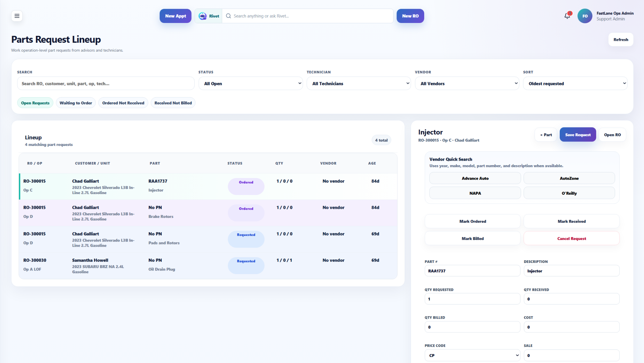Open the hamburger navigation menu
The image size is (644, 363).
[17, 16]
